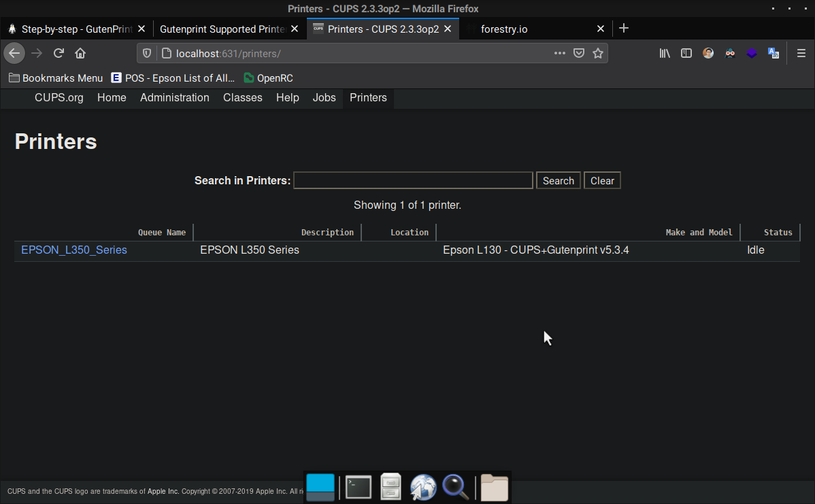Open the Classes page
The height and width of the screenshot is (504, 815).
243,98
